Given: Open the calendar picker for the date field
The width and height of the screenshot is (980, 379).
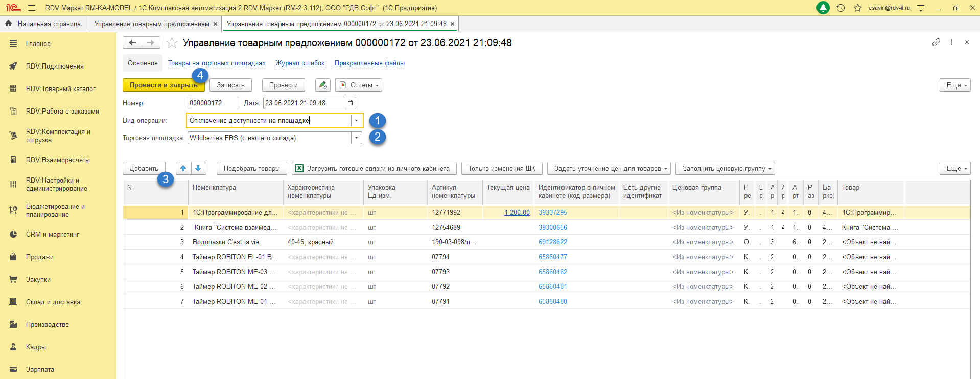Looking at the screenshot, I should click(351, 103).
